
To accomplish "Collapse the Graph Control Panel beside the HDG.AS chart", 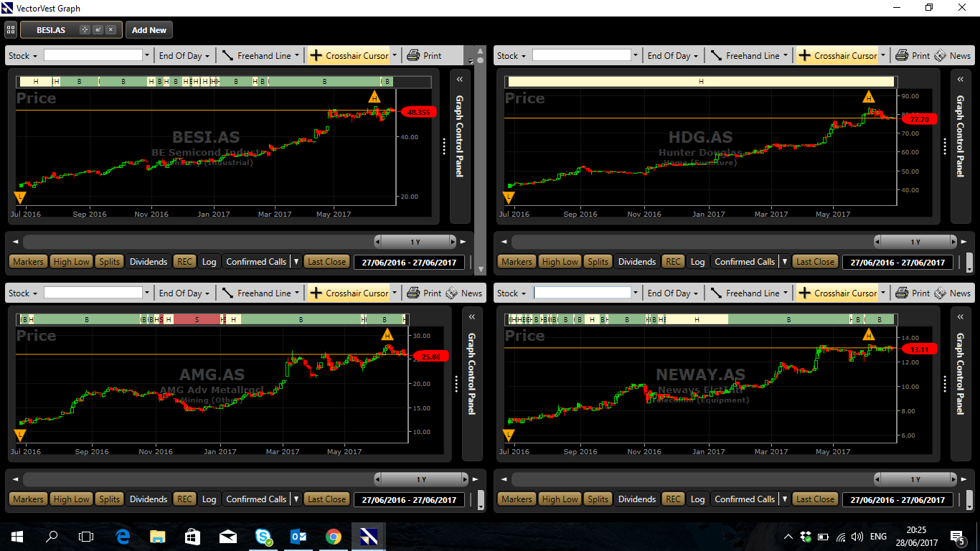I will click(x=961, y=79).
